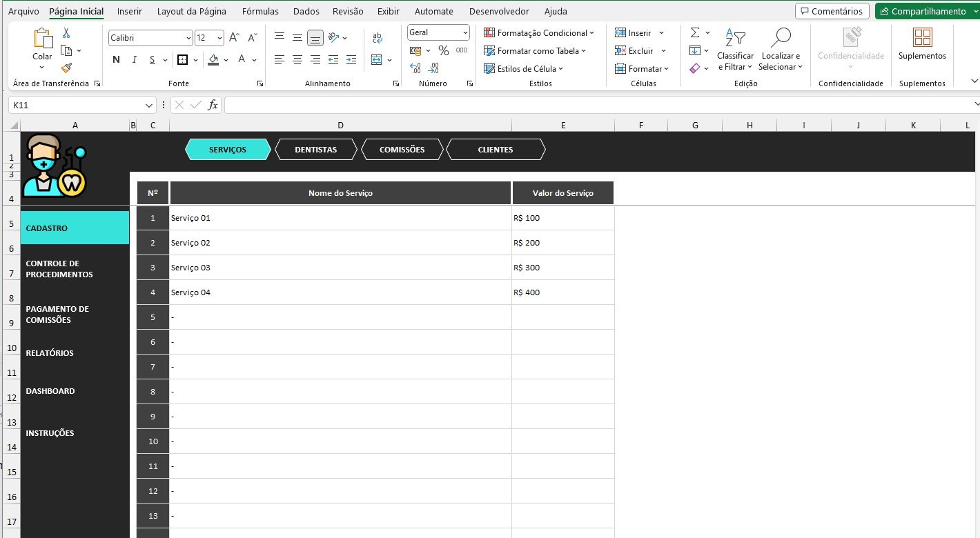The image size is (980, 538).
Task: Toggle italic formatting (I)
Action: pos(135,60)
